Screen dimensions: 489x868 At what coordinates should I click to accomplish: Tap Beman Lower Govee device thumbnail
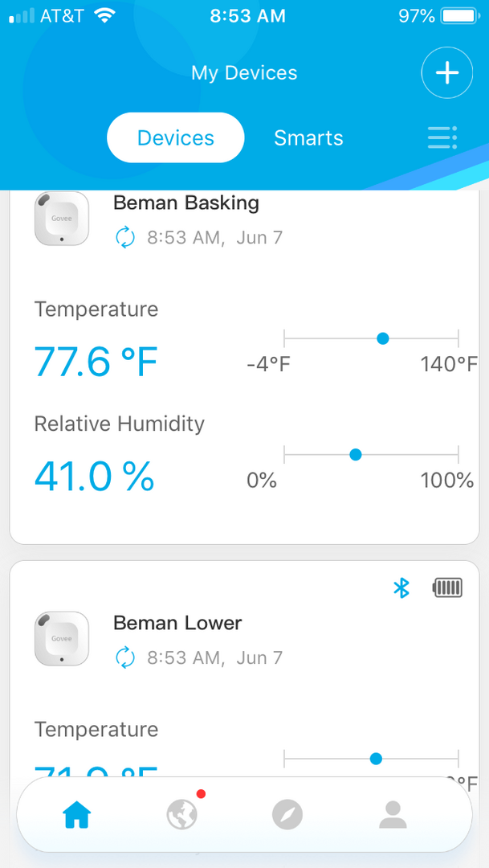pos(62,639)
